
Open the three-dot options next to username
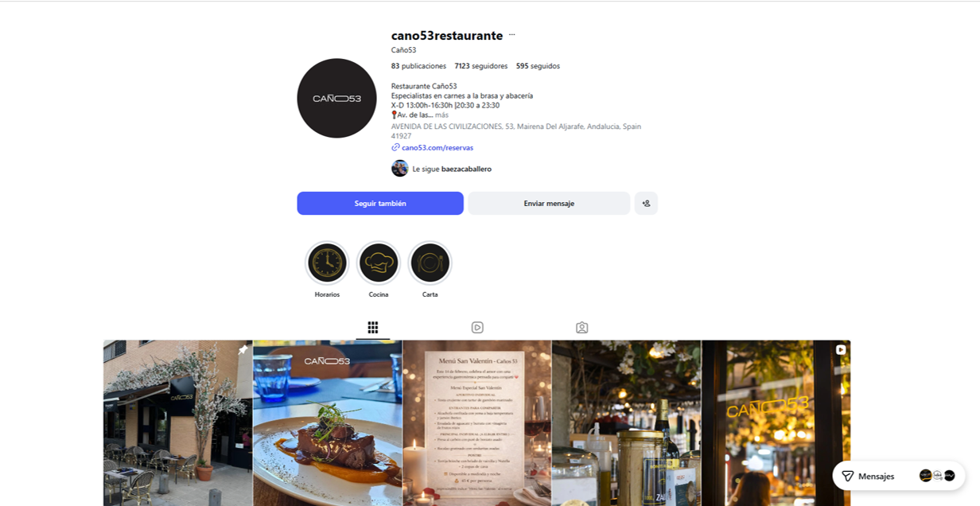[511, 35]
